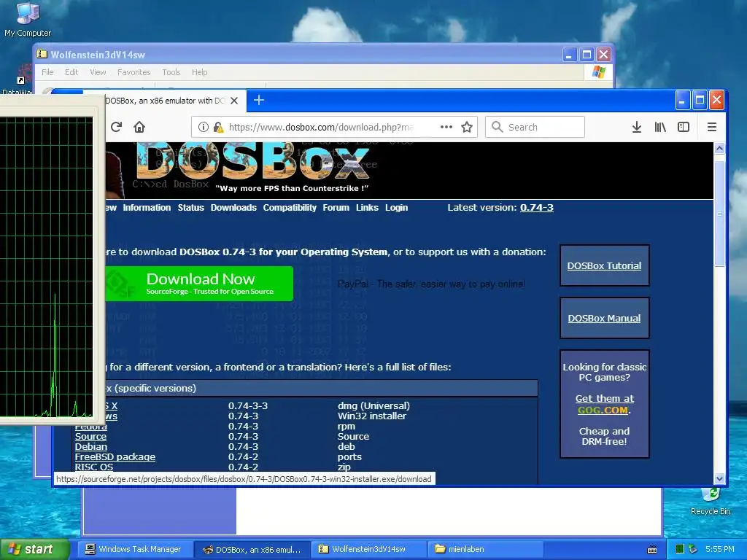Open the on-screen keyboard taskbar icon
The image size is (747, 560).
pos(652,550)
